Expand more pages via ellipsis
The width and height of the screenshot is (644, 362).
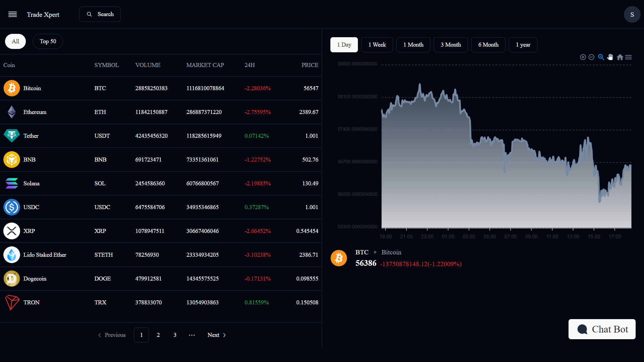[x=192, y=335]
